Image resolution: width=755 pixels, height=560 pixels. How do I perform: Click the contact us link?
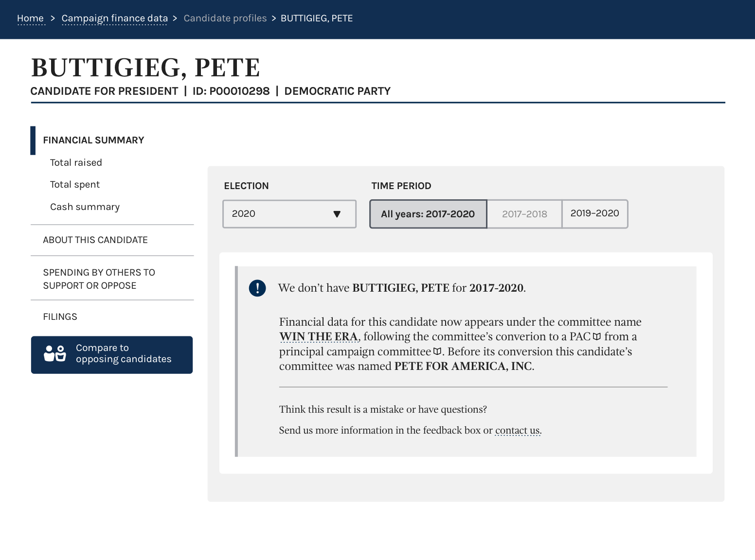tap(517, 431)
